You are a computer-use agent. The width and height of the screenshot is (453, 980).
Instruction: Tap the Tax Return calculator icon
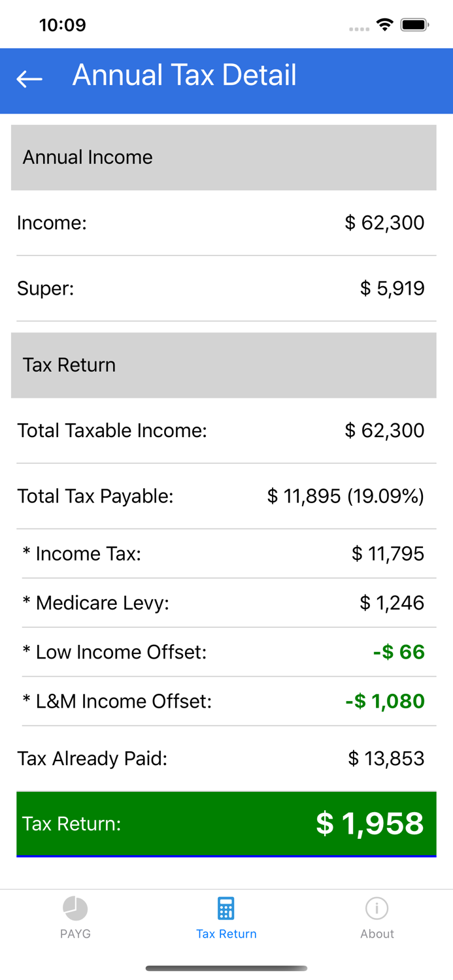pos(226,907)
